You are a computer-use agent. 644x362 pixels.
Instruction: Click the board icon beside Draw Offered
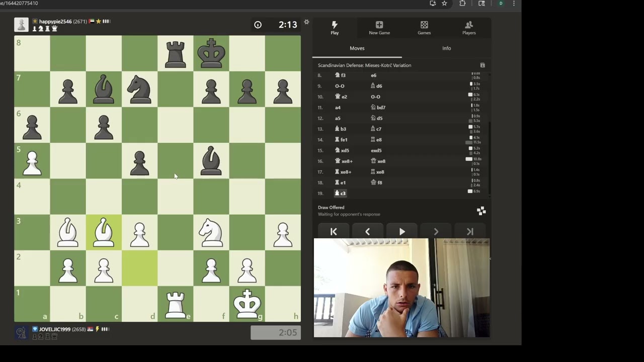click(481, 211)
